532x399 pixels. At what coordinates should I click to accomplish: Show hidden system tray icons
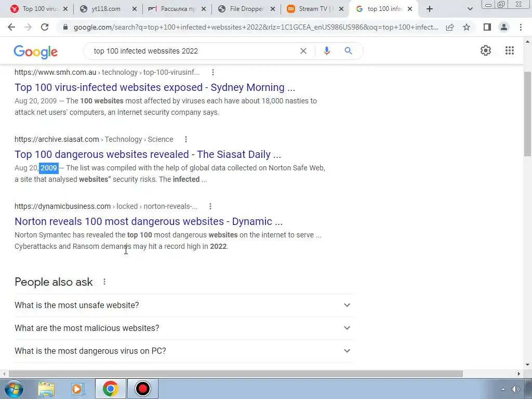[x=503, y=389]
